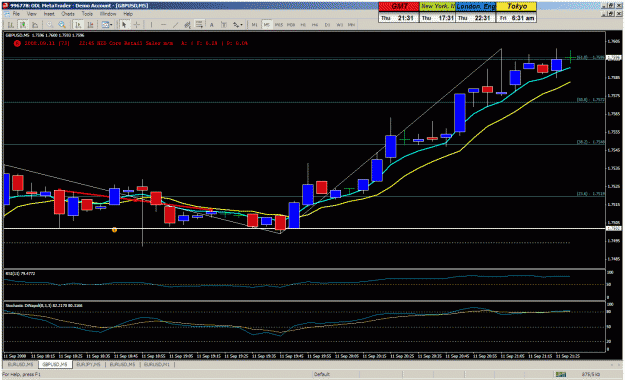Viewport: 625px width, 380px height.
Task: Switch to H1 timeframe
Action: coord(303,25)
